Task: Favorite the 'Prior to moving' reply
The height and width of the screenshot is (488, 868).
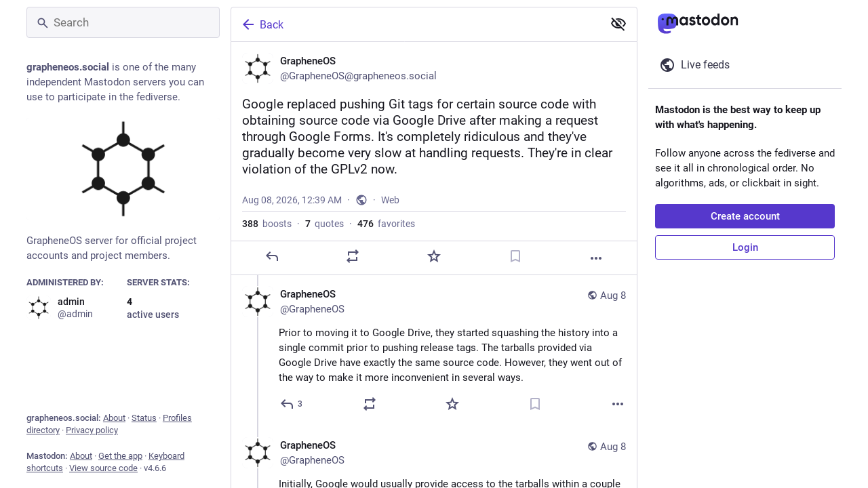Action: tap(452, 404)
